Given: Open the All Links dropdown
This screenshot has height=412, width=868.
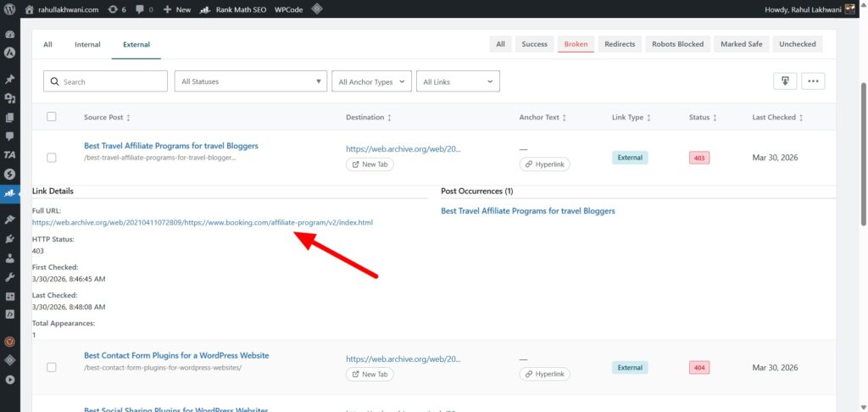Looking at the screenshot, I should 458,81.
